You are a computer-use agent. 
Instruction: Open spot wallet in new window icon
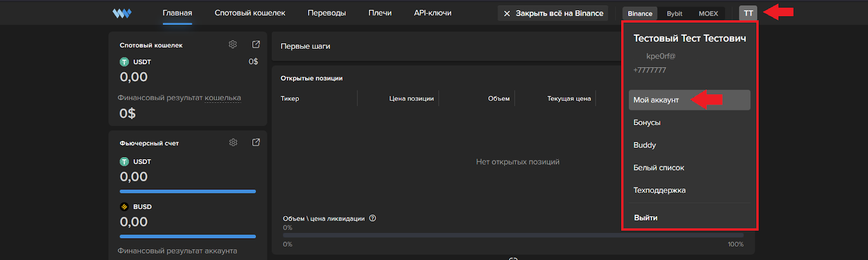[256, 44]
